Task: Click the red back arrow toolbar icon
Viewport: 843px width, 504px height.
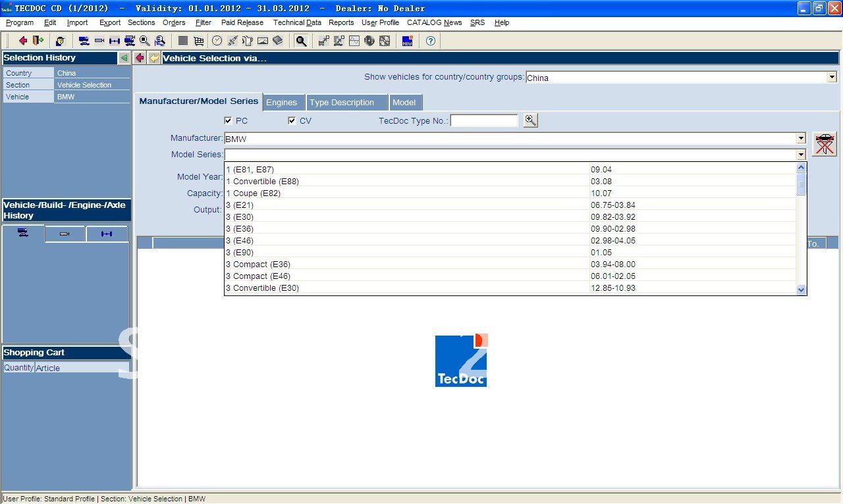Action: click(x=23, y=41)
